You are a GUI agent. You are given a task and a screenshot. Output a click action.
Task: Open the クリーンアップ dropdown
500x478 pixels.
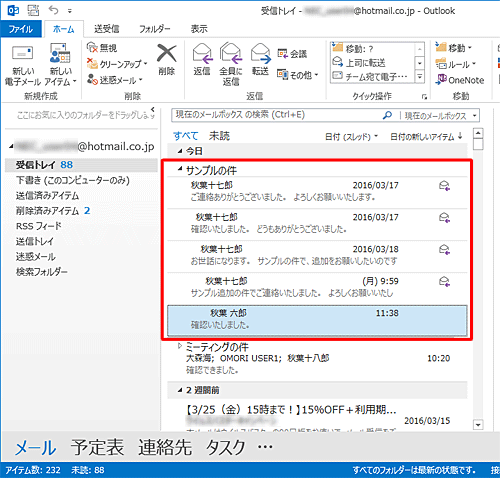coord(117,64)
